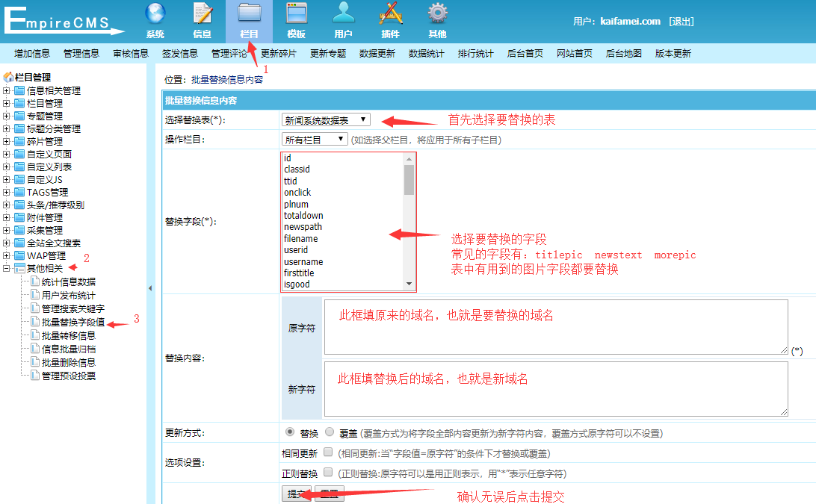Click the 退出 (logout) link
Screen dimensions: 816x504
pos(681,21)
